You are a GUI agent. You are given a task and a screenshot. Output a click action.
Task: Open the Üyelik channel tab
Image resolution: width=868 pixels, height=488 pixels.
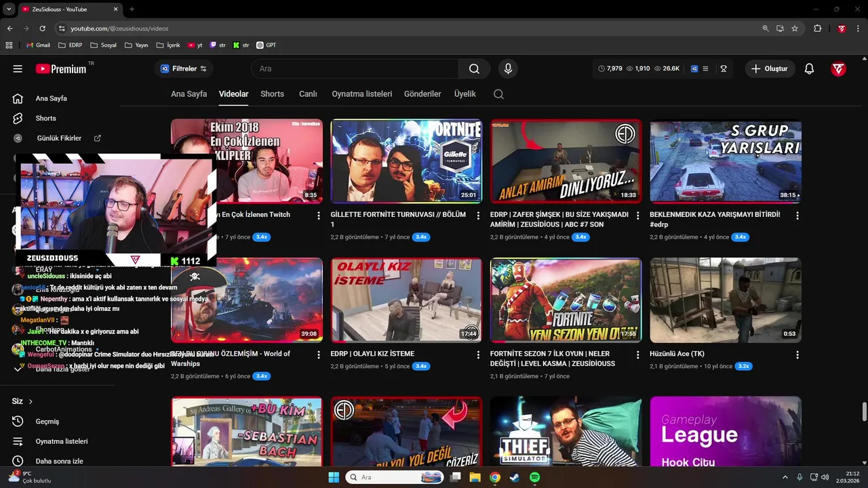(x=465, y=94)
